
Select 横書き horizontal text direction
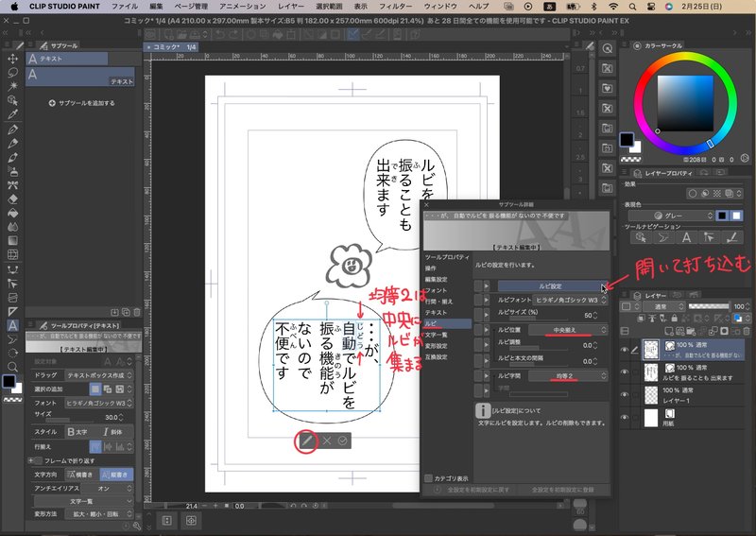[80, 475]
